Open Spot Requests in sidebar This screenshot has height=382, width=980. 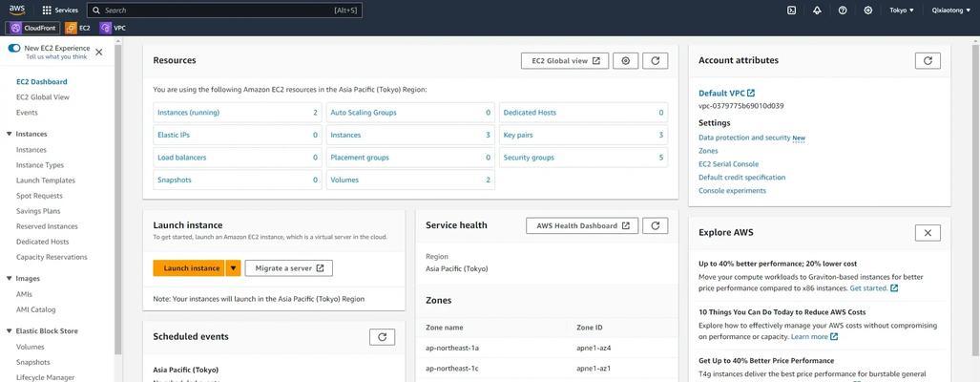[x=39, y=196]
